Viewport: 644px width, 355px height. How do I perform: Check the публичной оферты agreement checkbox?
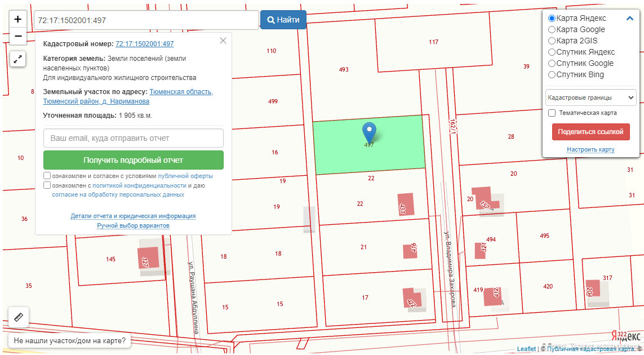point(47,176)
